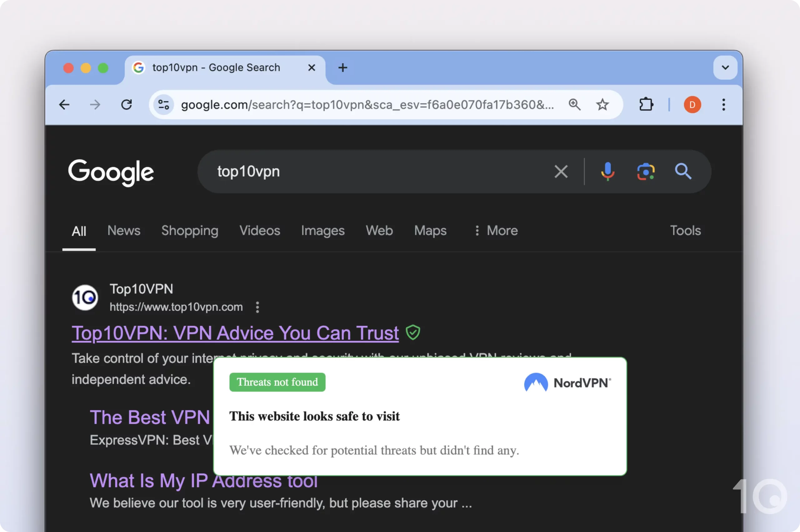
Task: Click the search magnifier icon
Action: click(683, 171)
